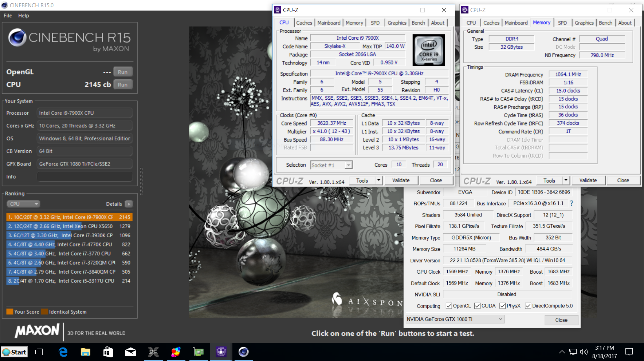
Task: Run the OpenGL benchmark
Action: pos(123,72)
